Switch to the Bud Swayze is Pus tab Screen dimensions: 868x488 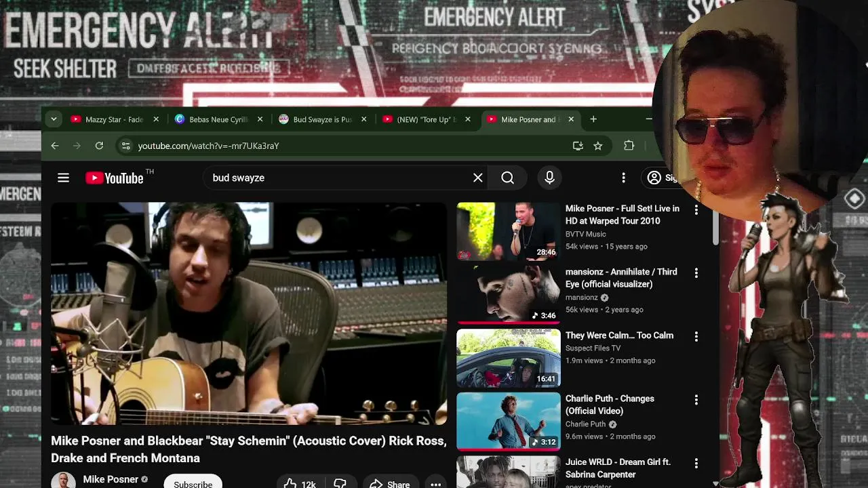click(315, 119)
